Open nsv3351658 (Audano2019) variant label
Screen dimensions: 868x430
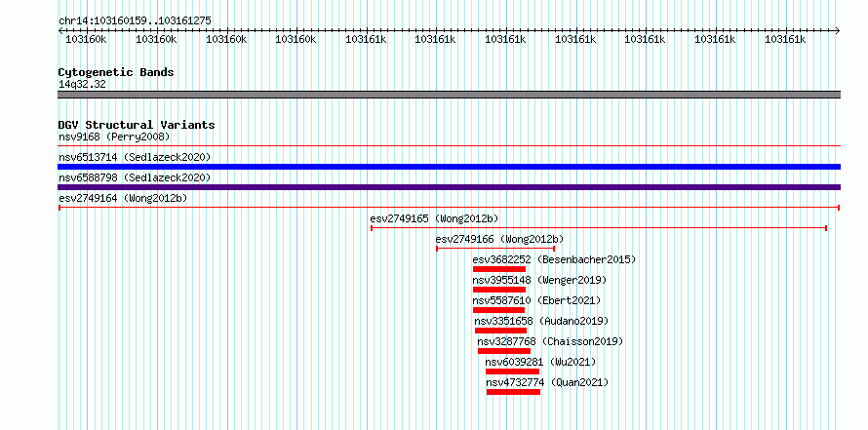click(x=541, y=321)
